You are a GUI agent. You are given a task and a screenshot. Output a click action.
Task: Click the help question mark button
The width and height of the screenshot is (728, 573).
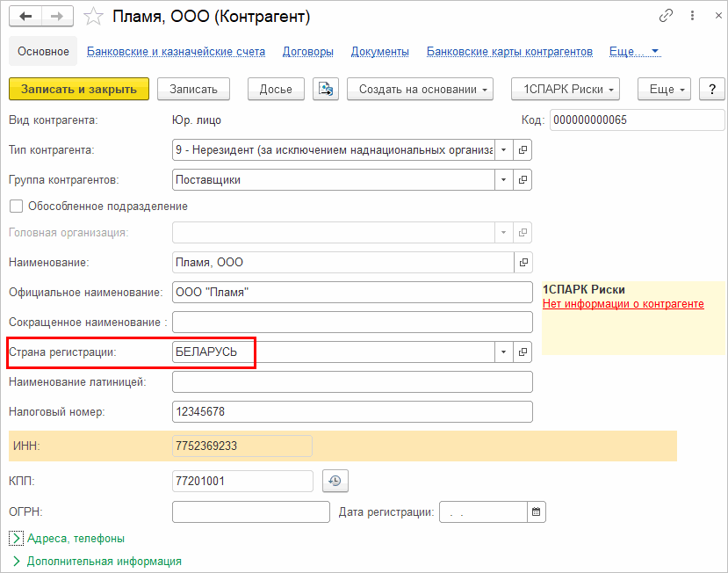pyautogui.click(x=711, y=89)
